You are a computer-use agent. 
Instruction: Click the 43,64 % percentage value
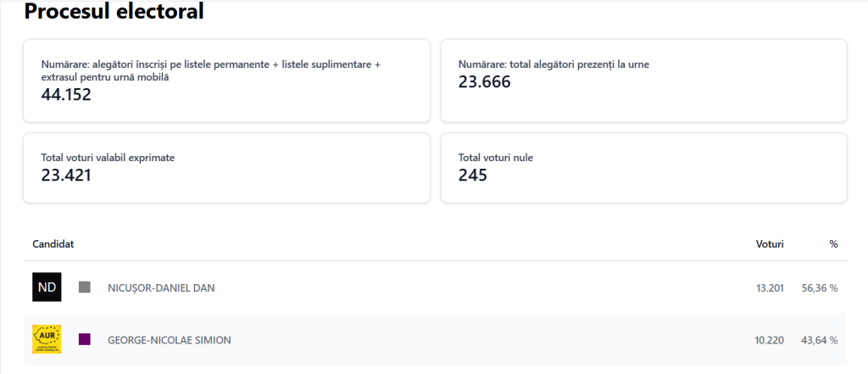click(x=819, y=340)
